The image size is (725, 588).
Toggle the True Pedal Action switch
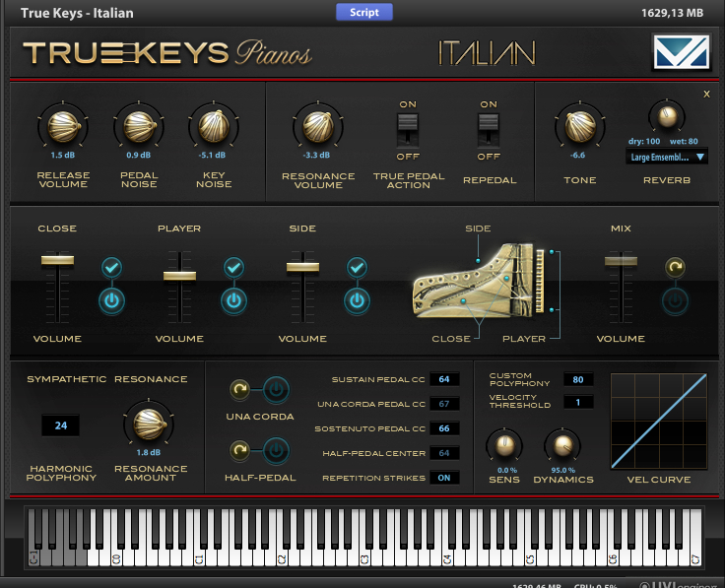tap(408, 130)
